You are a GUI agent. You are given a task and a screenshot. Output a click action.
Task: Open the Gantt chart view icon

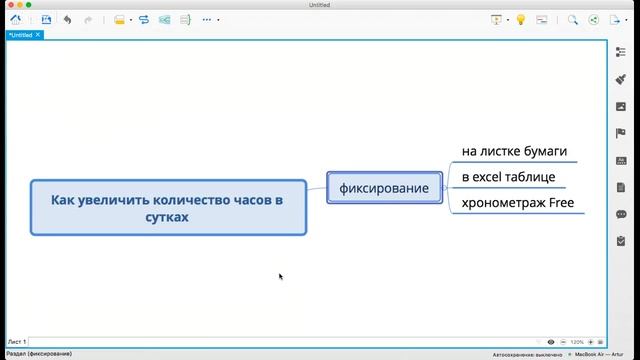coord(542,20)
